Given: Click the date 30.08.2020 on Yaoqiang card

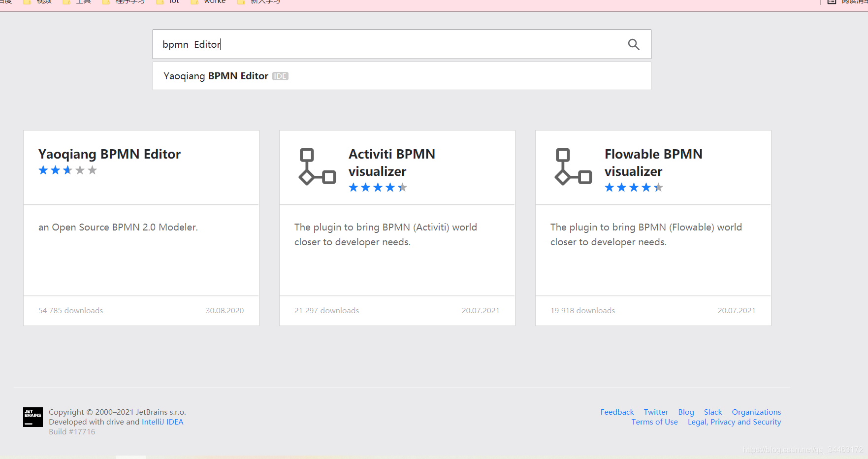Looking at the screenshot, I should point(225,311).
